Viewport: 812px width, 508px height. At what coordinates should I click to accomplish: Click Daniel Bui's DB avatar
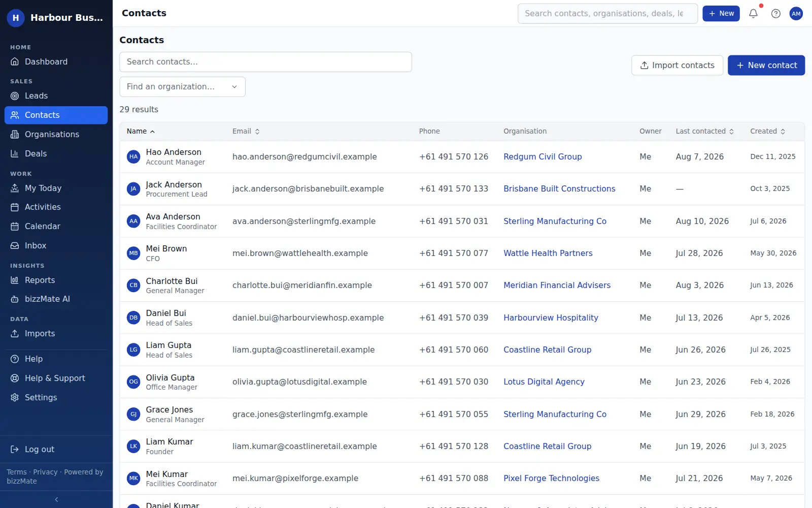pyautogui.click(x=133, y=317)
